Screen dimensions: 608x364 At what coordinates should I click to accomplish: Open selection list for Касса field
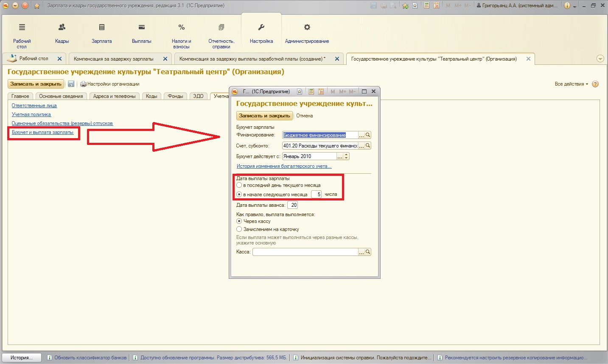361,252
